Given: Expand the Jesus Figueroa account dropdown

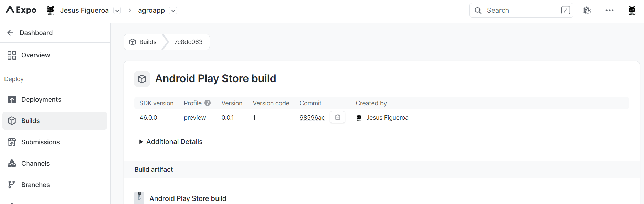Looking at the screenshot, I should (117, 11).
